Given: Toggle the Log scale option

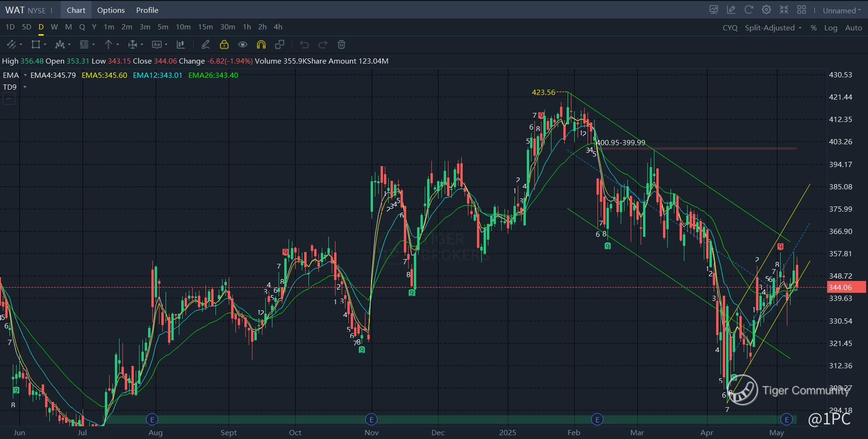Looking at the screenshot, I should [x=831, y=28].
